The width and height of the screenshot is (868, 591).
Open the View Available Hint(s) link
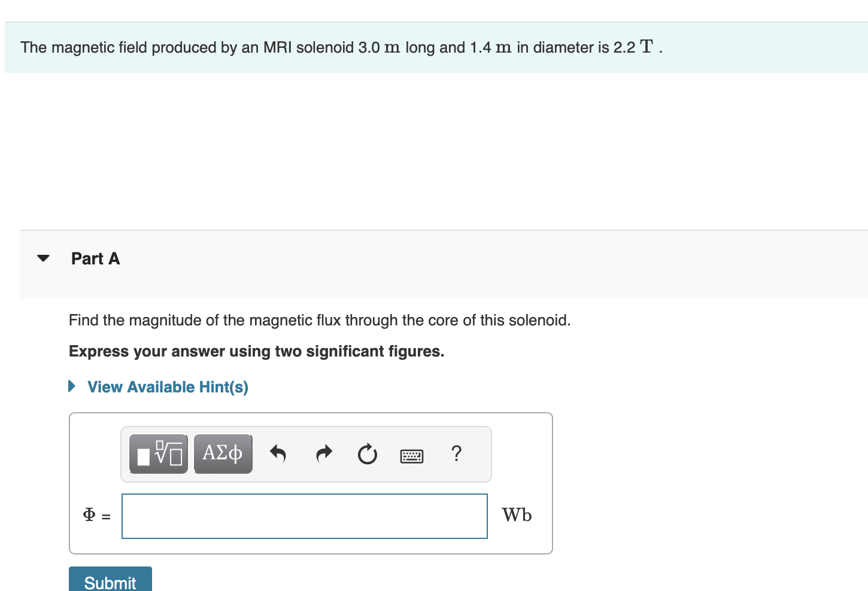[167, 387]
